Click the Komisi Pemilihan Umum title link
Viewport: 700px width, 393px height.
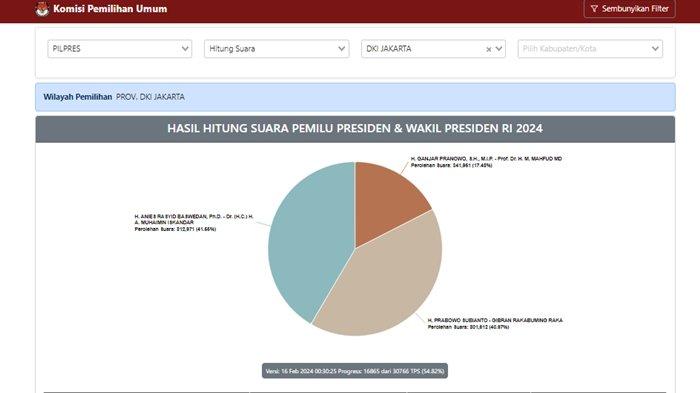pyautogui.click(x=110, y=8)
